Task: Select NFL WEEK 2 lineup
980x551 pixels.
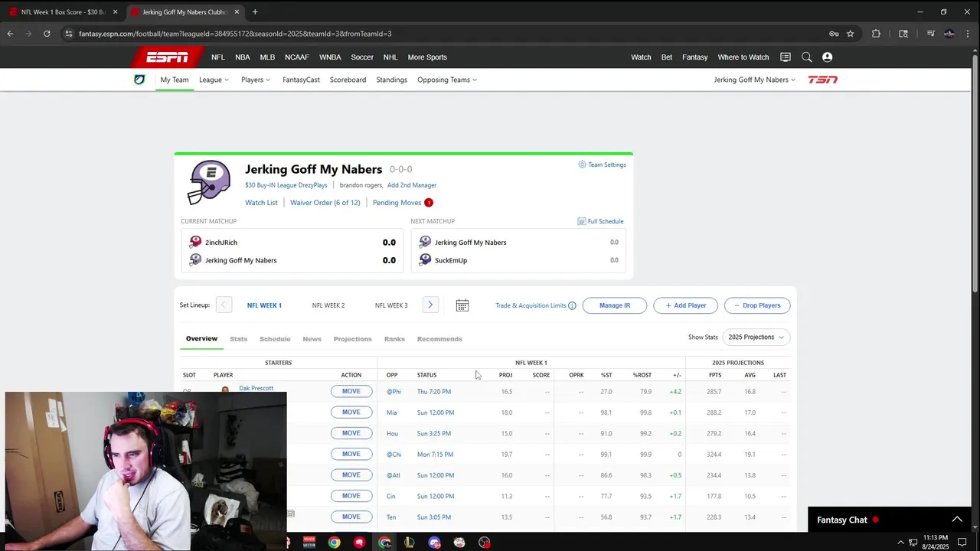Action: click(328, 305)
